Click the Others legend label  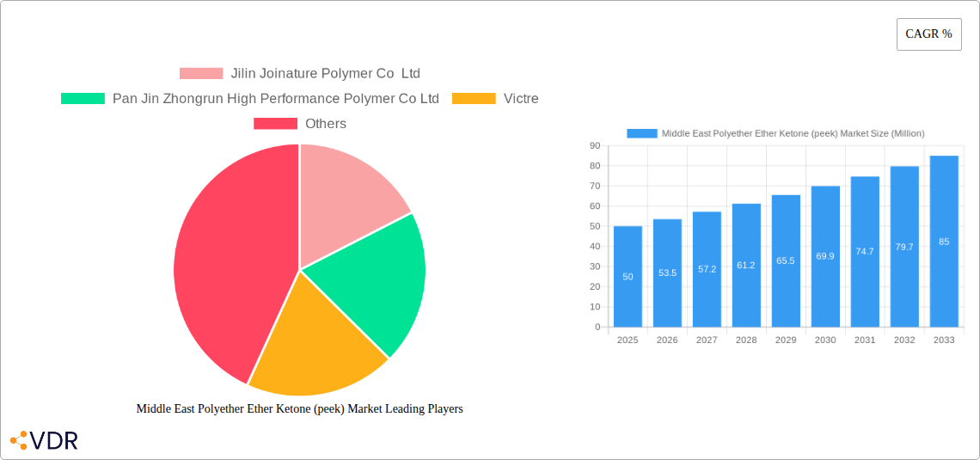click(x=326, y=123)
